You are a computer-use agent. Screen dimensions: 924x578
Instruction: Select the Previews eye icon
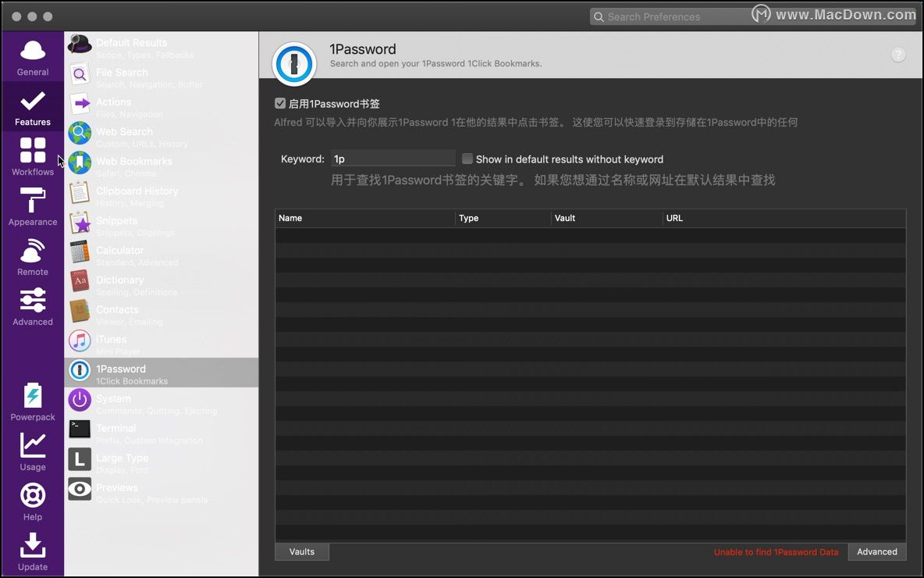(80, 489)
